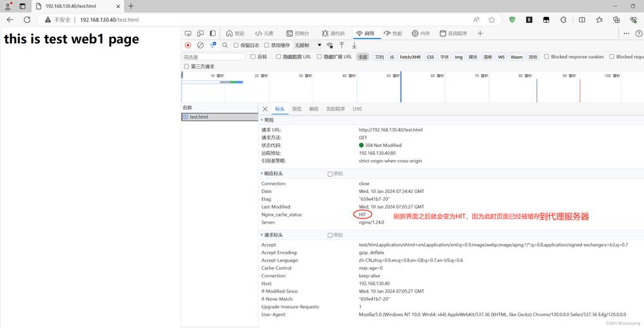Export HAR file with download arrow icon
Viewport: 644px width, 328px height.
tap(354, 45)
